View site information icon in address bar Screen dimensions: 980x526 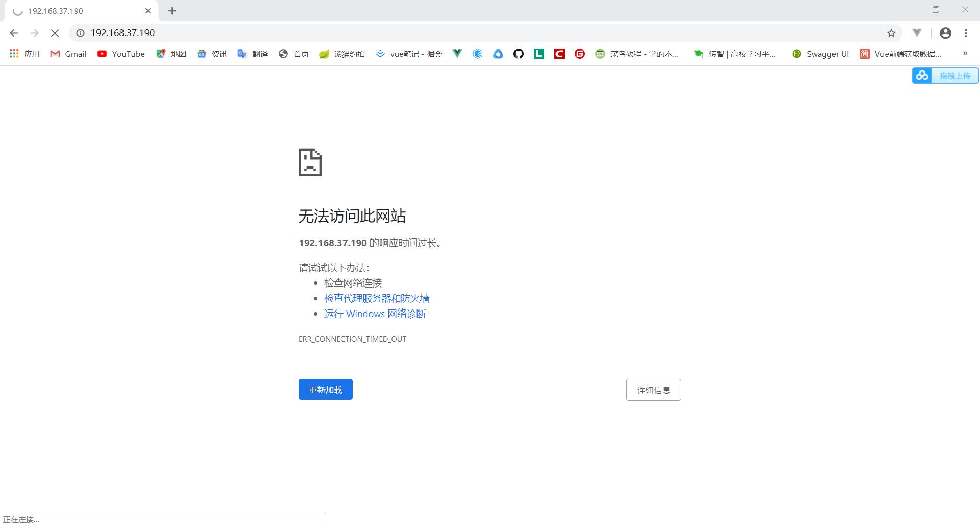tap(80, 33)
